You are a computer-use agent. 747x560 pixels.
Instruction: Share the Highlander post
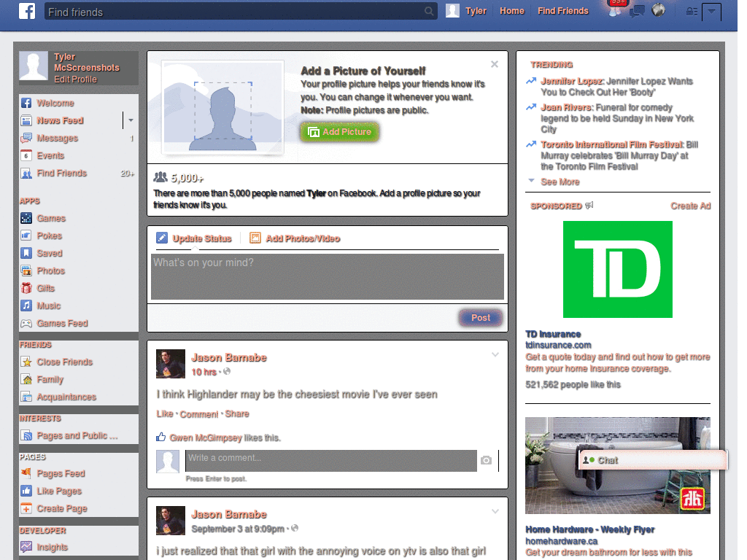click(x=237, y=414)
